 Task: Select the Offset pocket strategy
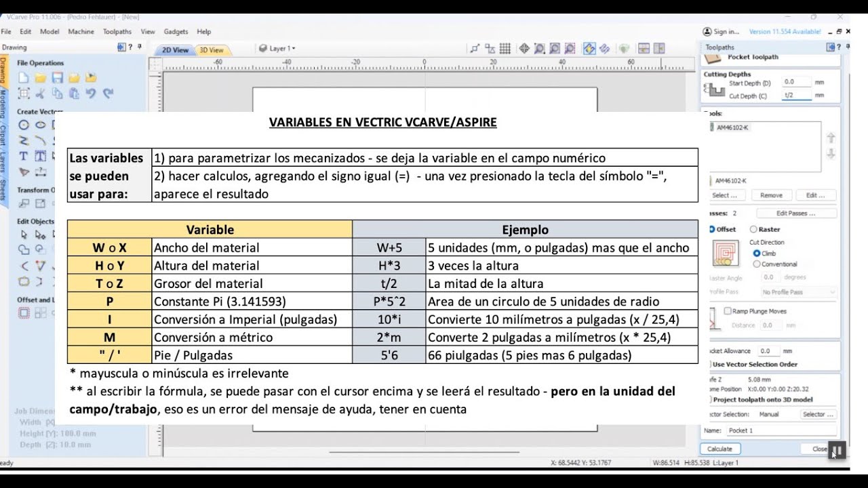[722, 229]
